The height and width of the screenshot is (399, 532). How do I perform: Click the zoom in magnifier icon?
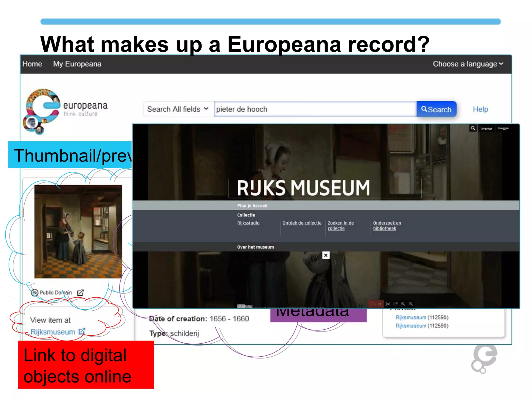(x=403, y=304)
